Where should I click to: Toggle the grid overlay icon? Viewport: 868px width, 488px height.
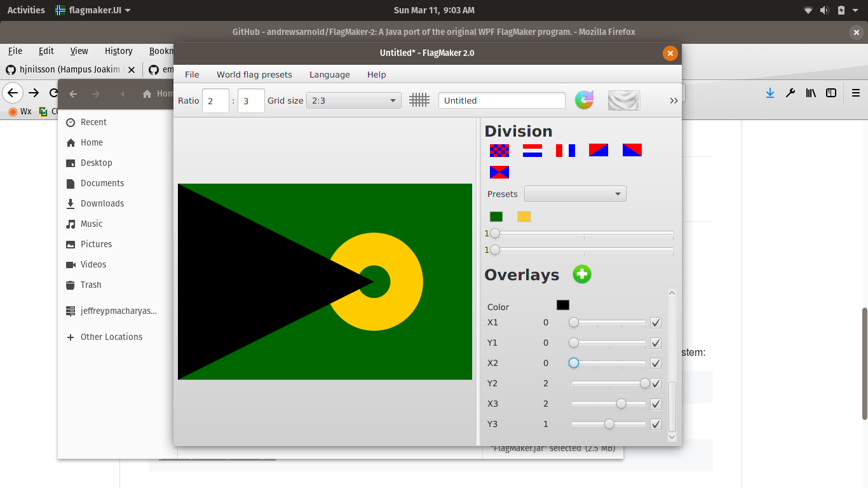pos(419,100)
